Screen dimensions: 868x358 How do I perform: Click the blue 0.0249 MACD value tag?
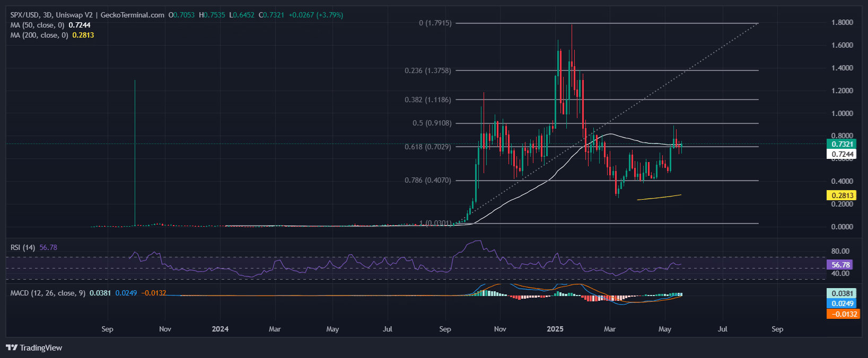(841, 303)
